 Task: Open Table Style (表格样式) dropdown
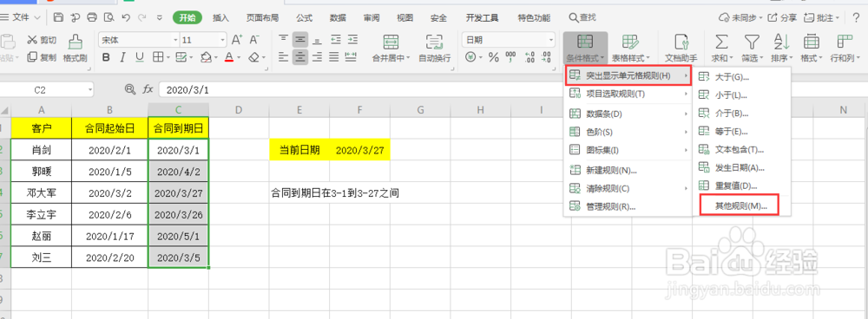[x=632, y=48]
